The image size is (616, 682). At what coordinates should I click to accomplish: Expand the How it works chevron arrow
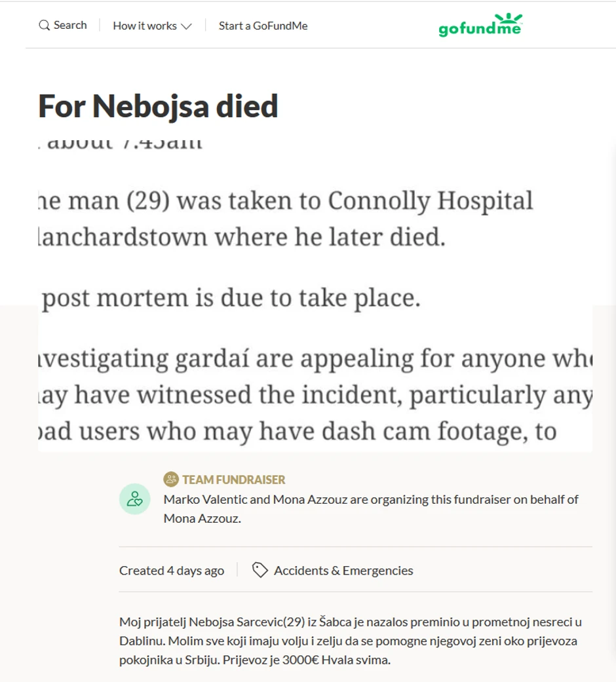(x=186, y=27)
